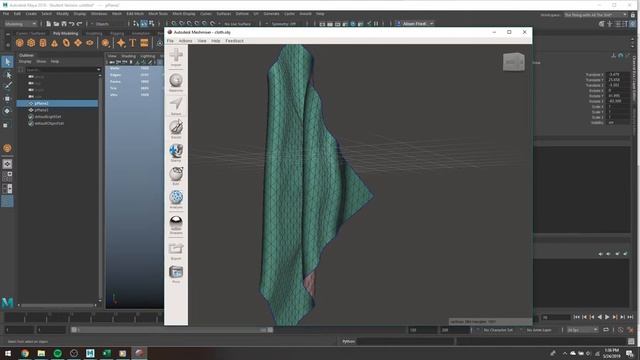Open the Alison Fried account dropdown
Viewport: 640px width, 360px height.
pos(415,24)
